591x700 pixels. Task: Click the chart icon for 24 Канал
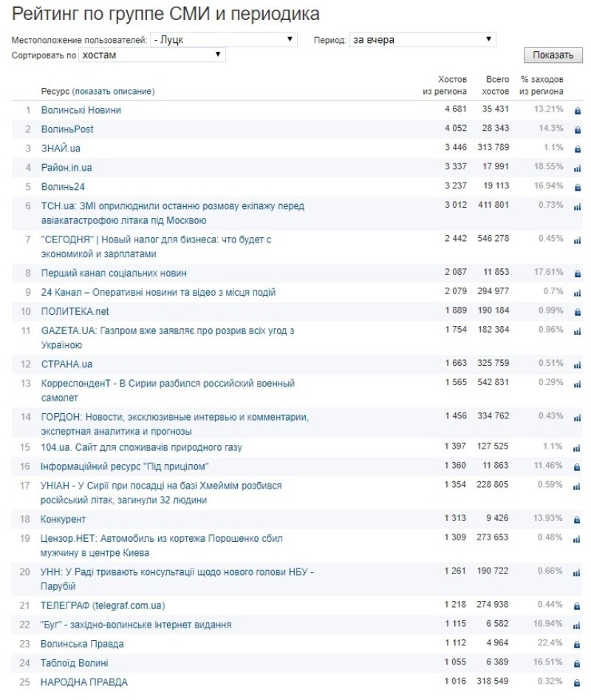[578, 293]
